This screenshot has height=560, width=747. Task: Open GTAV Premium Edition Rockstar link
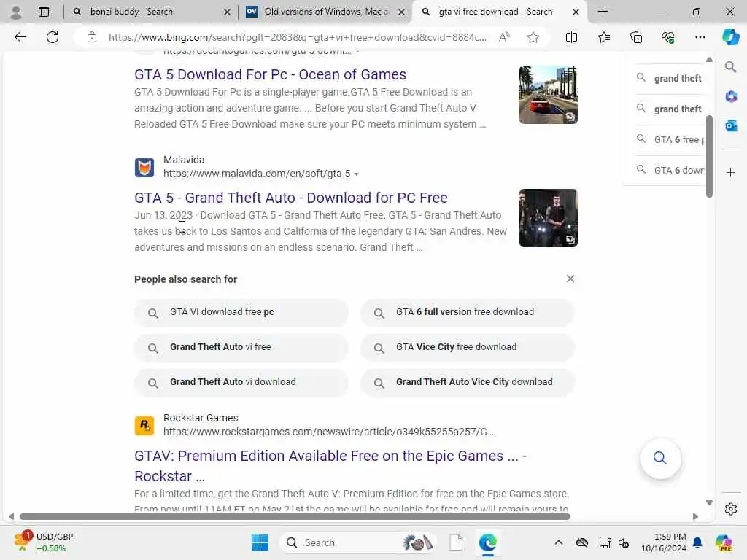330,466
